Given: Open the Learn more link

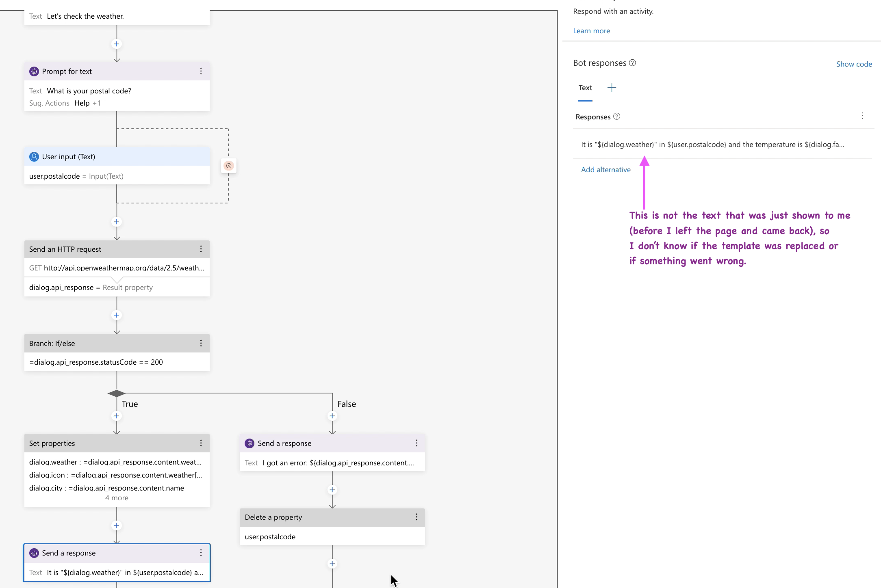Looking at the screenshot, I should [x=591, y=30].
